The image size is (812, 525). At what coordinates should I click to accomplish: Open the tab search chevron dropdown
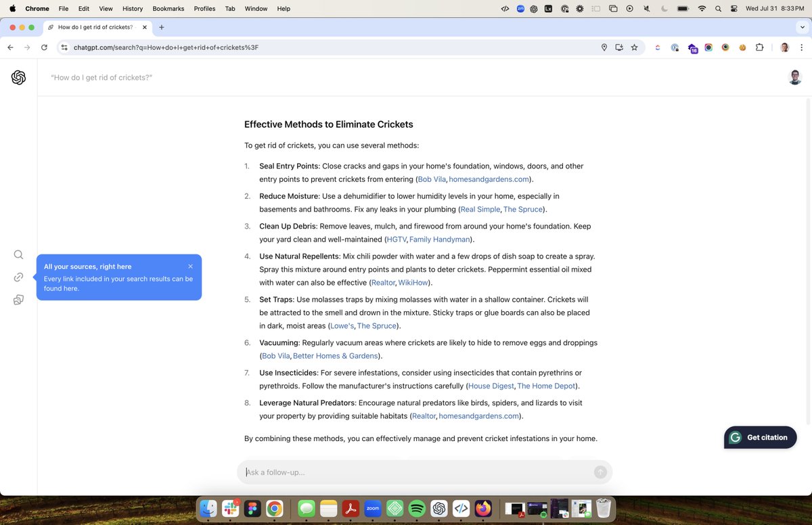click(802, 27)
